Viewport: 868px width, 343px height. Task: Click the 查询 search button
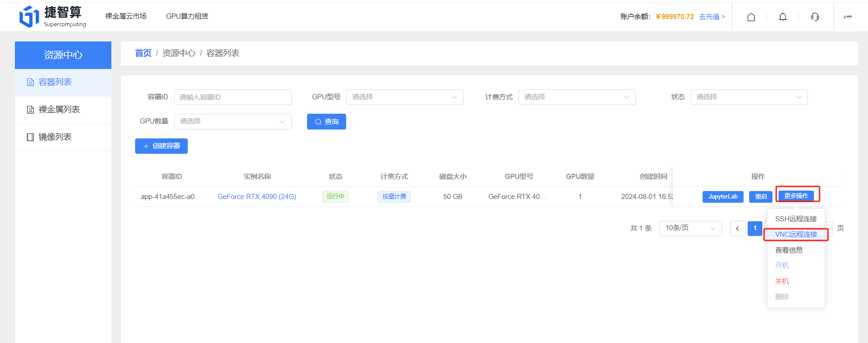pyautogui.click(x=327, y=122)
